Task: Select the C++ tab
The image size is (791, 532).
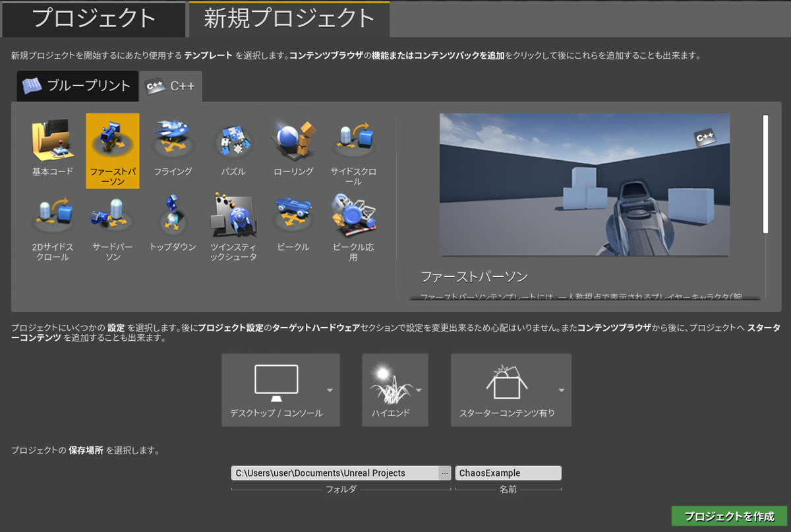Action: [x=171, y=86]
